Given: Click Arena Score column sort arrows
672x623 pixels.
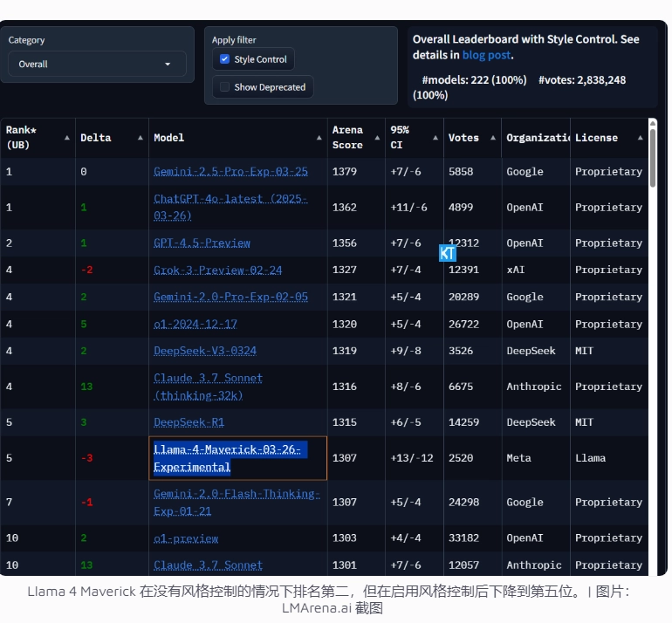Looking at the screenshot, I should (x=376, y=138).
